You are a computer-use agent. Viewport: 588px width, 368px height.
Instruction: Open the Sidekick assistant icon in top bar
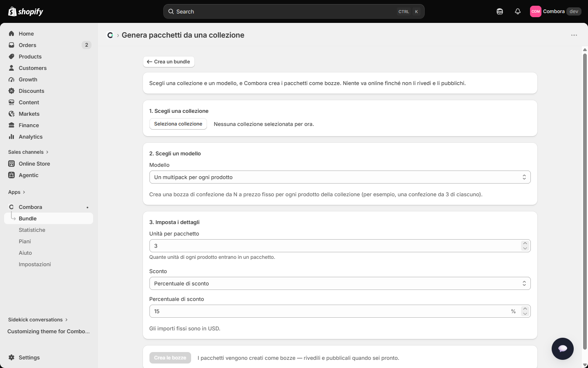tap(500, 11)
